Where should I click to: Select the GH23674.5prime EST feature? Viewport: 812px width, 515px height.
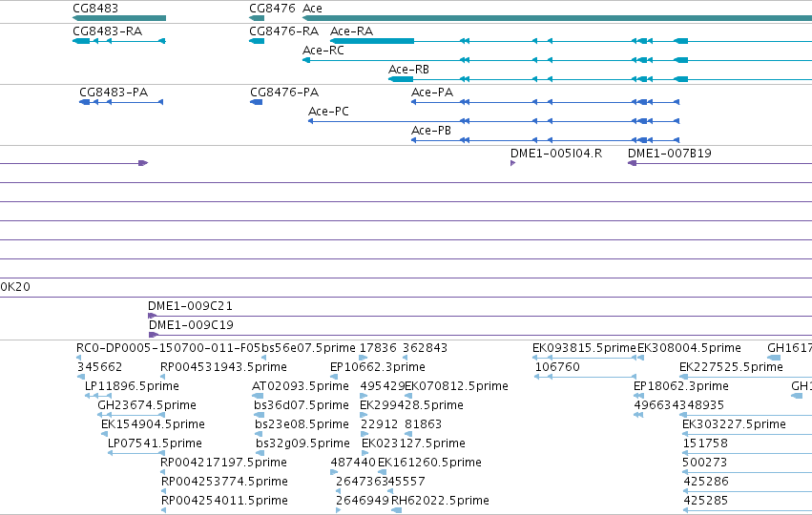[x=132, y=415]
